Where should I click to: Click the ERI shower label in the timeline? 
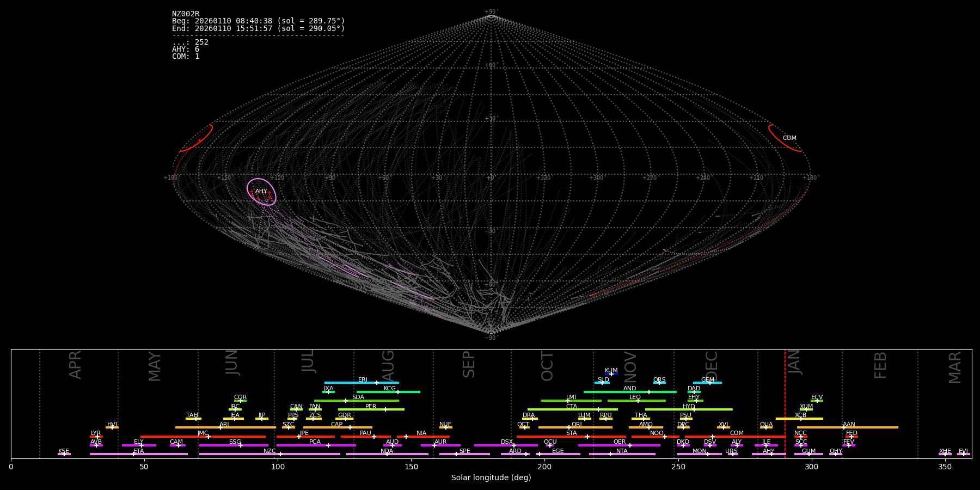[x=363, y=380]
